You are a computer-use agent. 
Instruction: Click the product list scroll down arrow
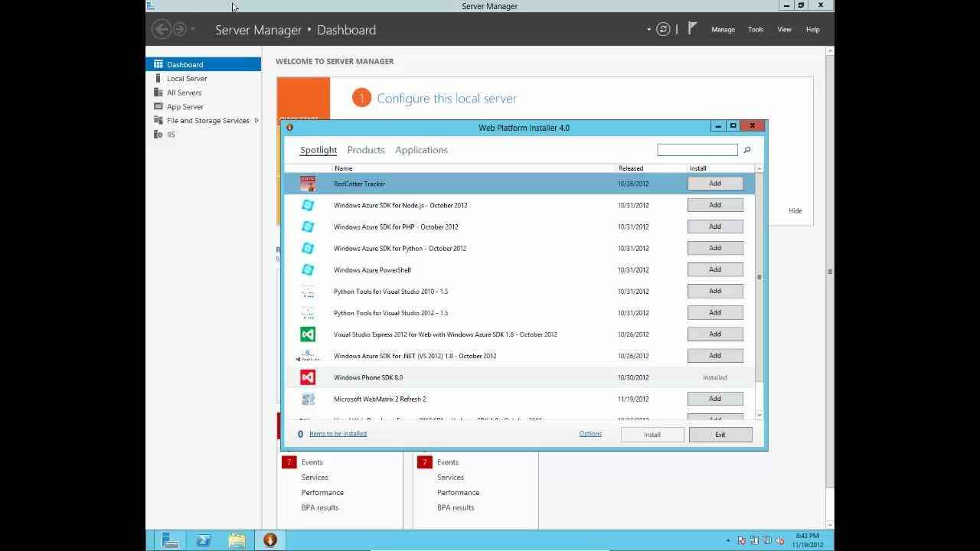(x=759, y=415)
